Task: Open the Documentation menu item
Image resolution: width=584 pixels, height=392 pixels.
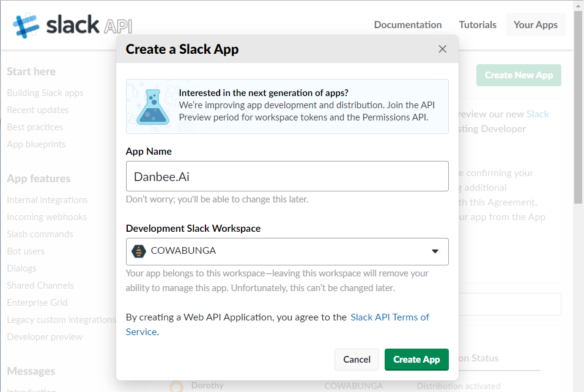Action: pos(408,24)
